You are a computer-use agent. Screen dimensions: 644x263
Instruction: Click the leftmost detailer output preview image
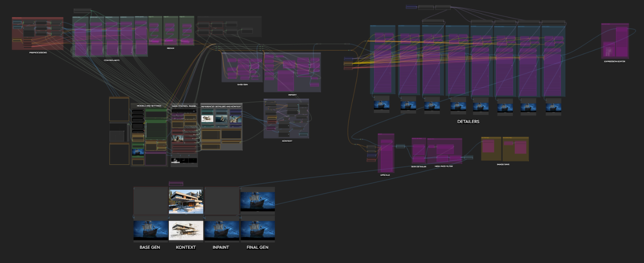(382, 105)
